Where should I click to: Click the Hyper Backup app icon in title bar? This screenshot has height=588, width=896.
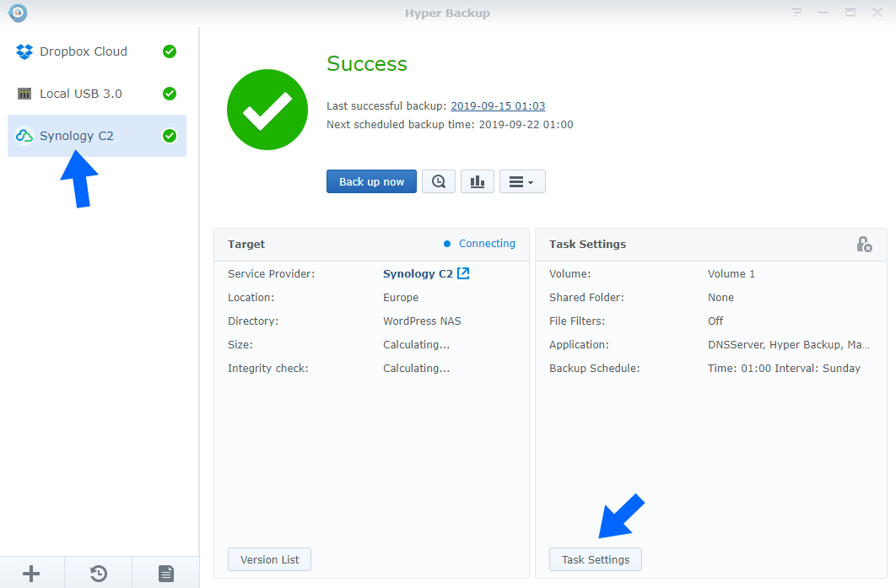tap(18, 13)
